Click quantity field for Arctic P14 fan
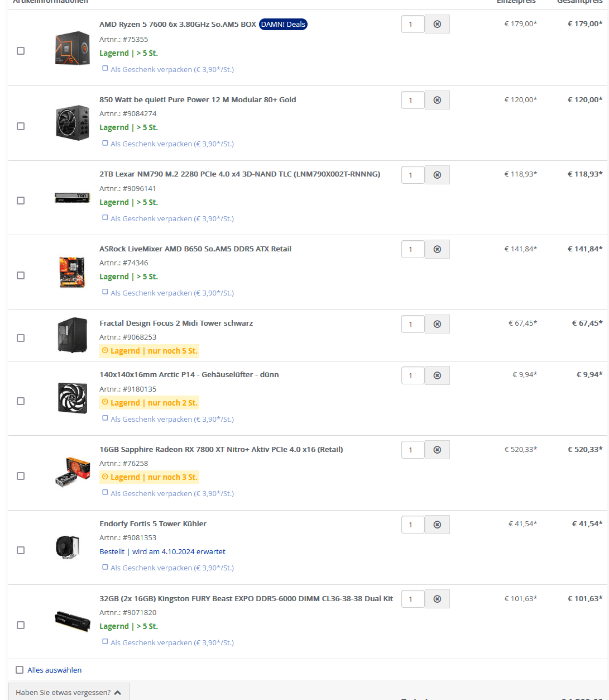Image resolution: width=609 pixels, height=700 pixels. point(413,375)
